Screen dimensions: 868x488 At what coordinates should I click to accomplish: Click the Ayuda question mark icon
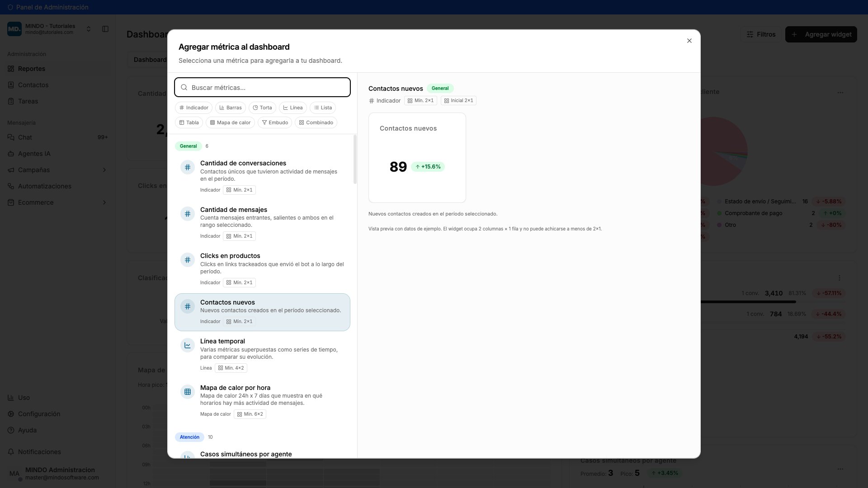tap(11, 430)
